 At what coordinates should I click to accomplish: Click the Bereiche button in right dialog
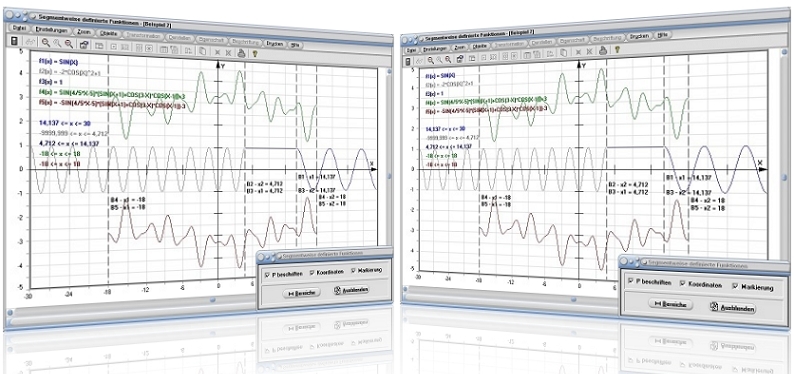(670, 304)
